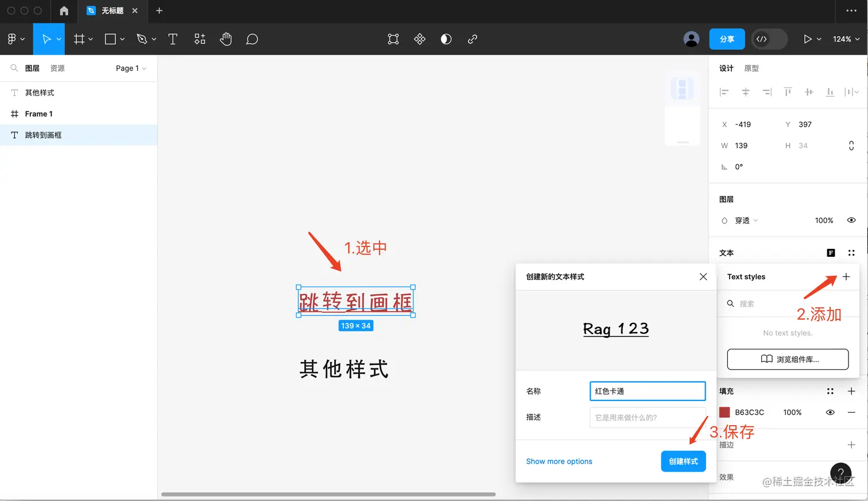Screen dimensions: 868x501
Task: Click Show more options link
Action: coord(559,461)
